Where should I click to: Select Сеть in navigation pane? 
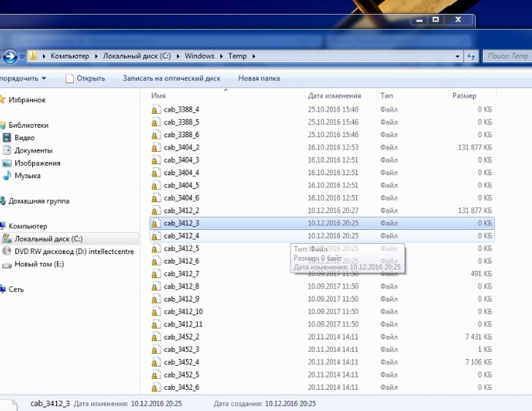pos(16,290)
